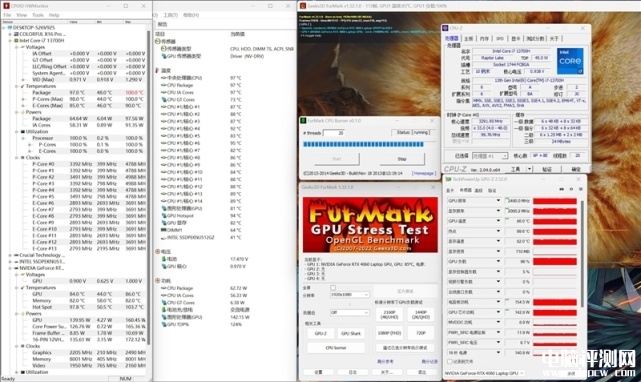Take a GPU-Z screenshot with the camera icon
This screenshot has width=641, height=382.
(561, 189)
